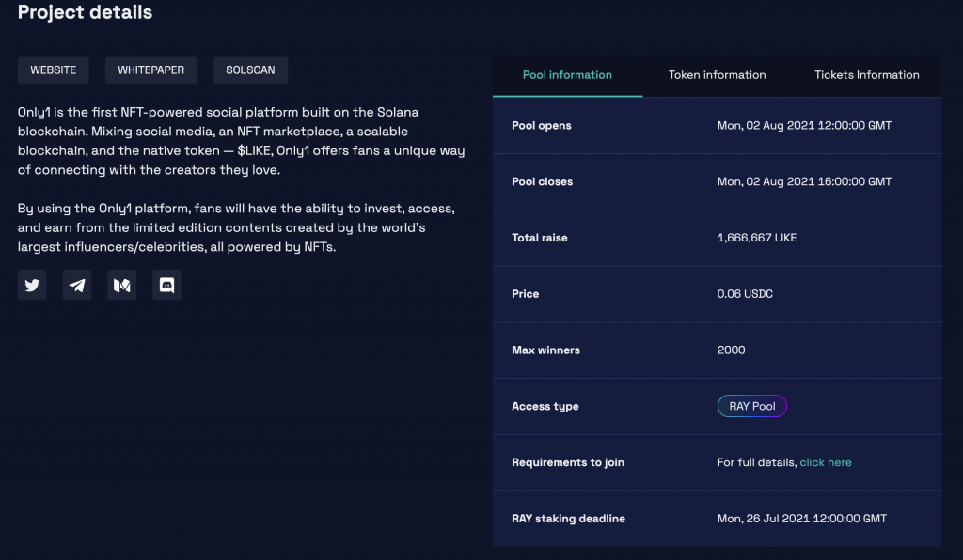Open the Telegram channel icon
Image resolution: width=963 pixels, height=560 pixels.
(x=77, y=286)
